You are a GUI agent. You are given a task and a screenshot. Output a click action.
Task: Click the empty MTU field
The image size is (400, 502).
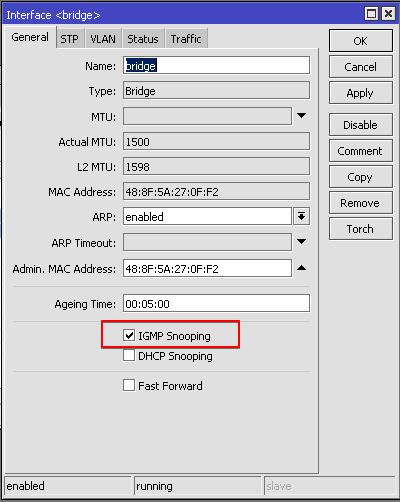click(x=207, y=116)
